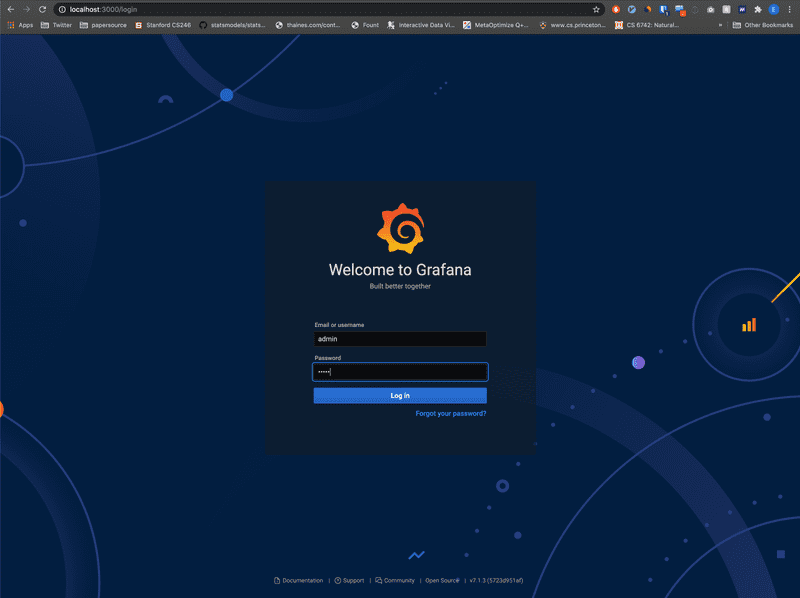Screen dimensions: 800x598
Task: Click the Documentation page icon in the footer
Action: [x=276, y=580]
